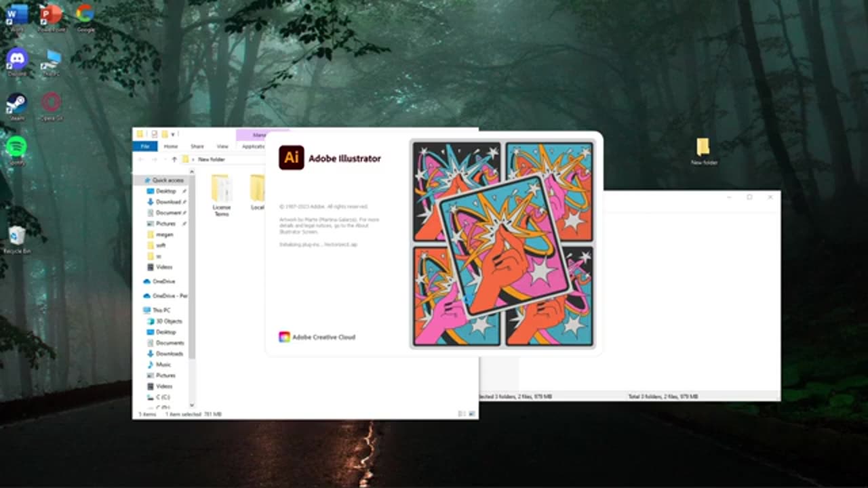Open the Discord desktop shortcut

17,62
